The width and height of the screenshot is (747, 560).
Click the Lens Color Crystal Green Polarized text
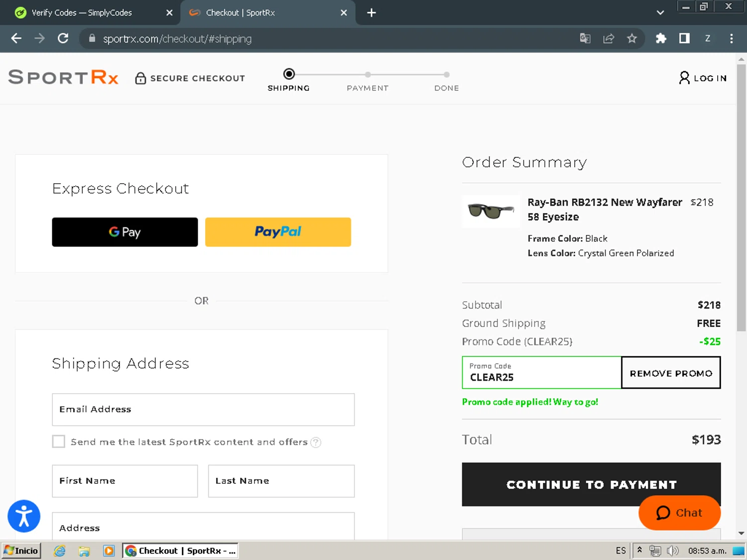tap(601, 253)
